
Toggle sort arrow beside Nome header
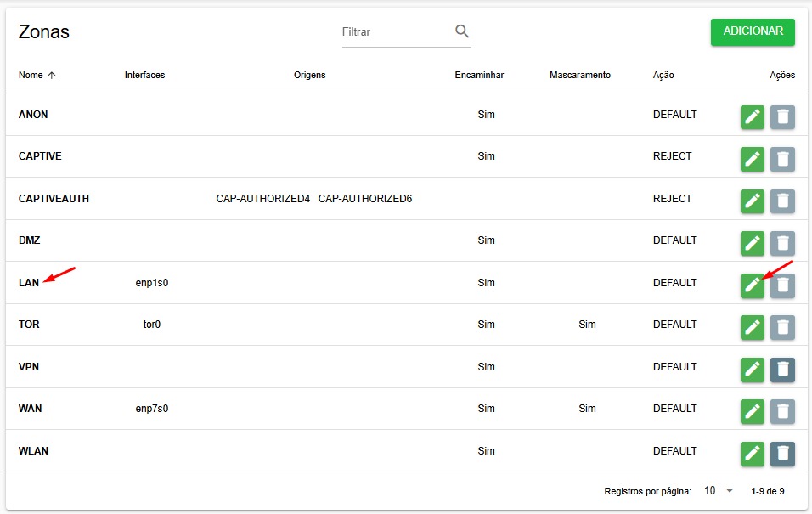52,75
